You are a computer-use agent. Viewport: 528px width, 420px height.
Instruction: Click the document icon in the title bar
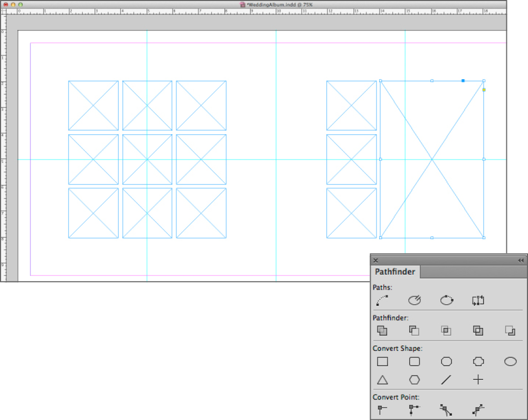point(242,5)
